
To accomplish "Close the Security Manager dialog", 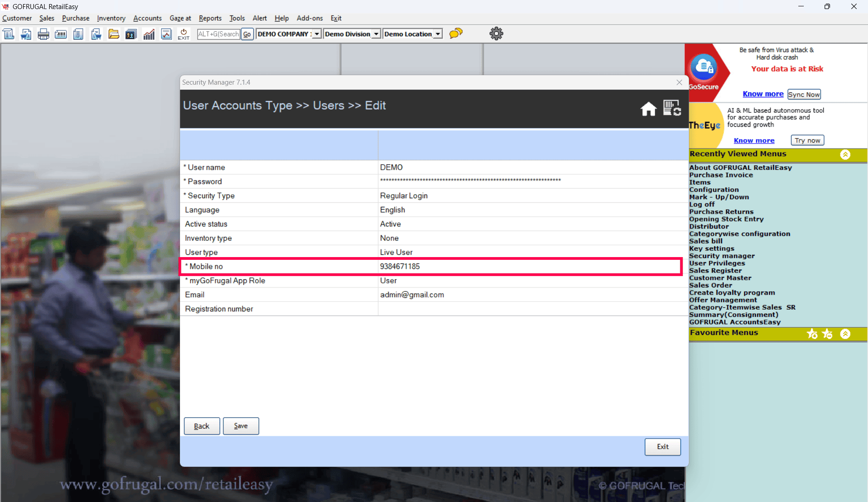I will coord(679,82).
